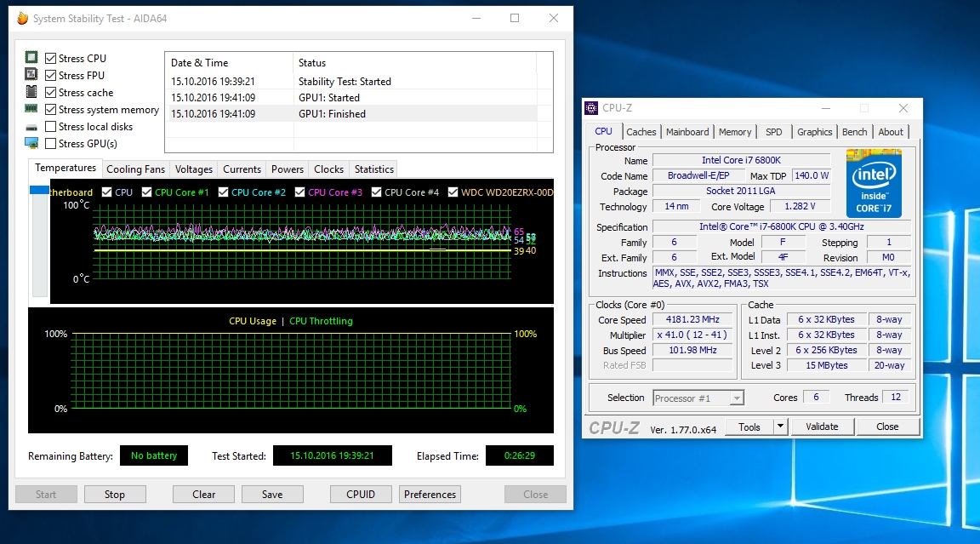Click the cache chip icon beside Stress cache
This screenshot has width=980, height=544.
[31, 92]
